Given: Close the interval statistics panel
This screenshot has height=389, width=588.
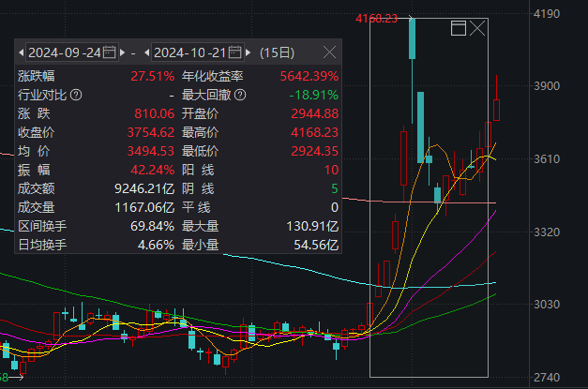Looking at the screenshot, I should [x=329, y=52].
